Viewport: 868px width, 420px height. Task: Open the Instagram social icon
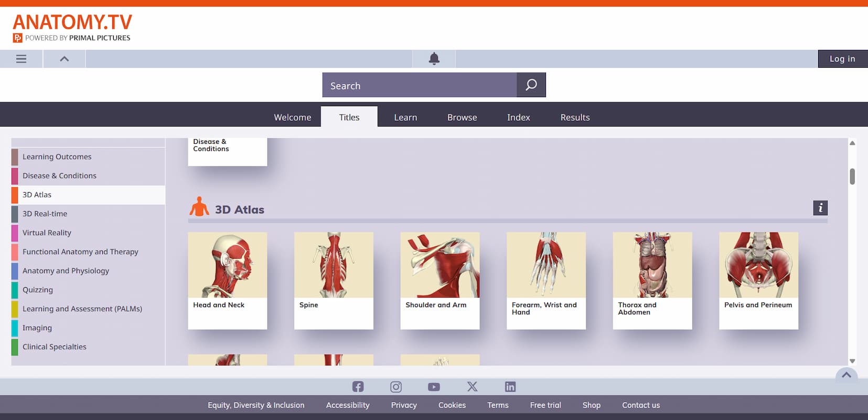click(396, 387)
